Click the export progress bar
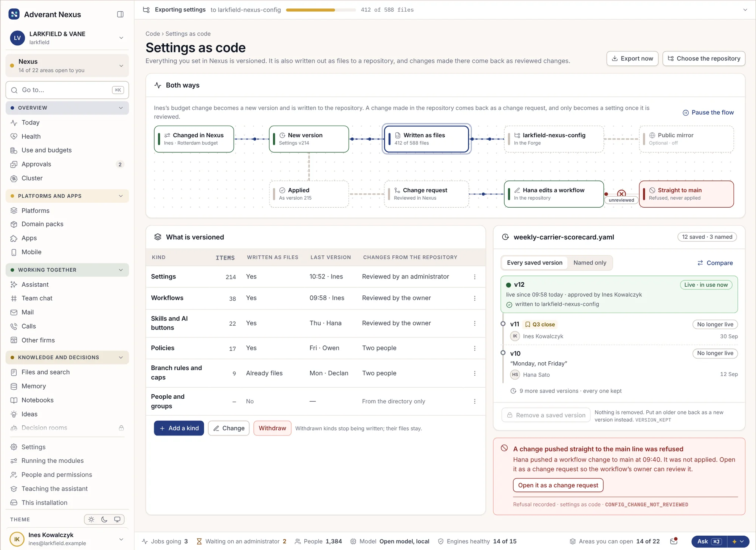 [x=321, y=10]
